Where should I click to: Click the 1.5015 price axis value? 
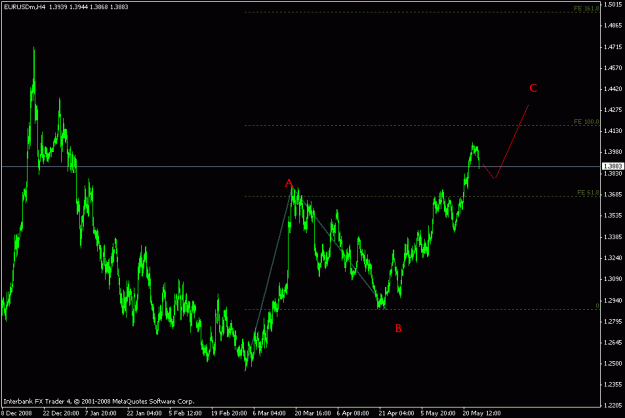coord(613,4)
